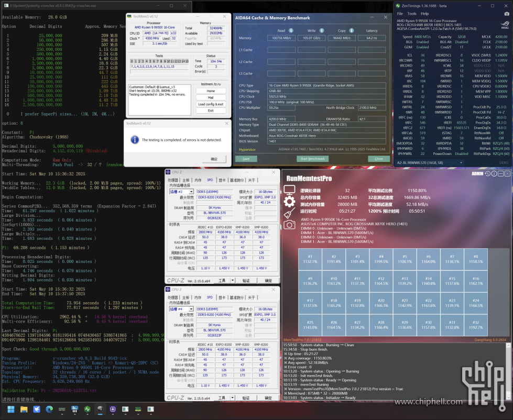Open the tools dropdown arrow in upper CPU-Z
This screenshot has height=420, width=513.
[x=232, y=280]
